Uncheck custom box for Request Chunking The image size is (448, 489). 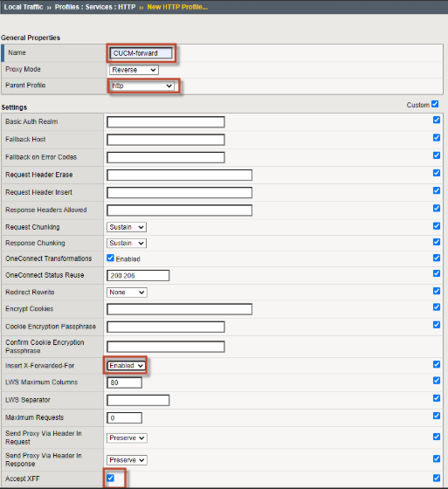click(437, 226)
